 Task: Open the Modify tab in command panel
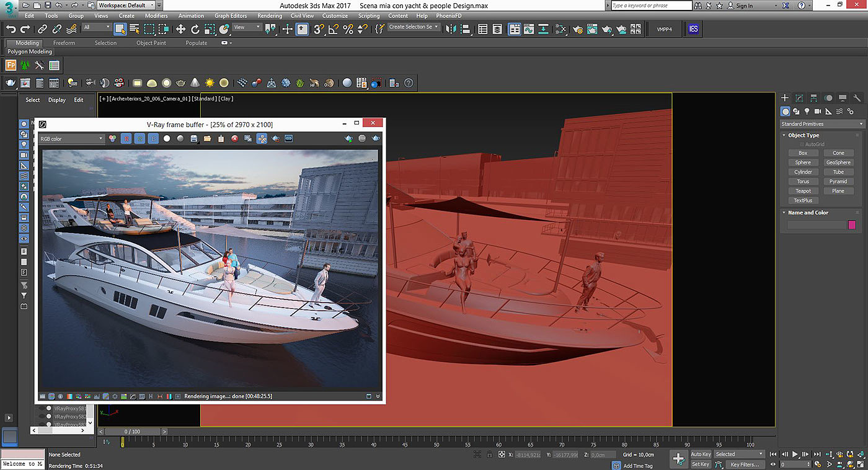[799, 98]
